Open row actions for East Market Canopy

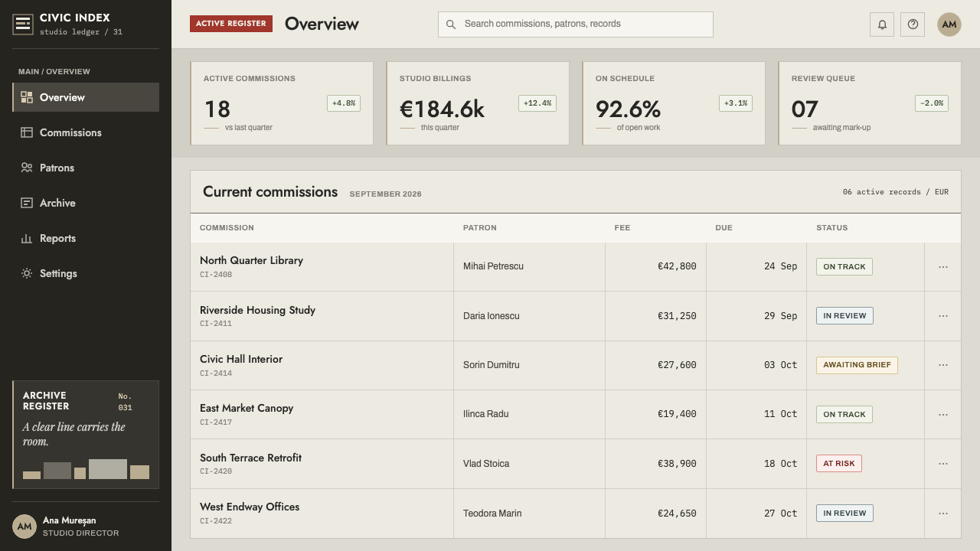943,415
